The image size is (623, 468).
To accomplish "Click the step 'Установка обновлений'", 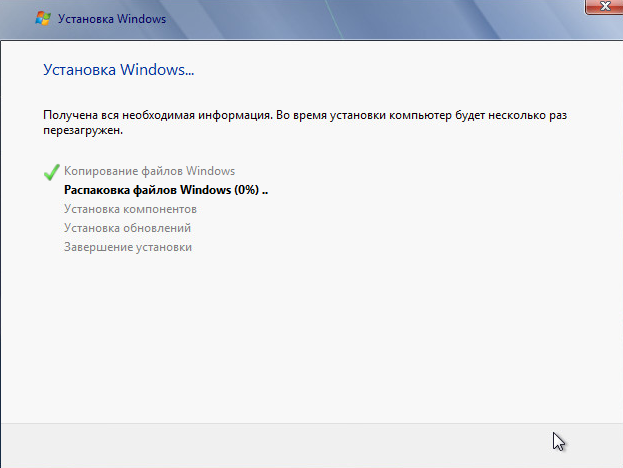I will point(128,228).
